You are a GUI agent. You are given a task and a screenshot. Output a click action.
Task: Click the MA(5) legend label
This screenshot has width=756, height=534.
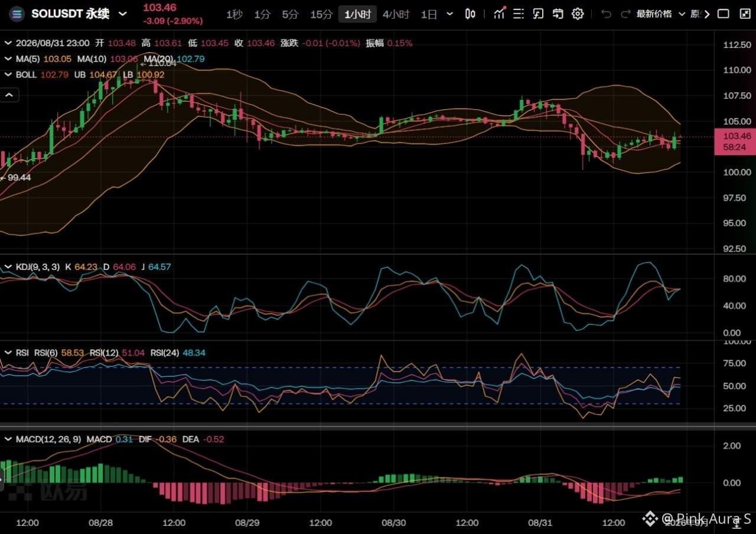click(x=29, y=58)
